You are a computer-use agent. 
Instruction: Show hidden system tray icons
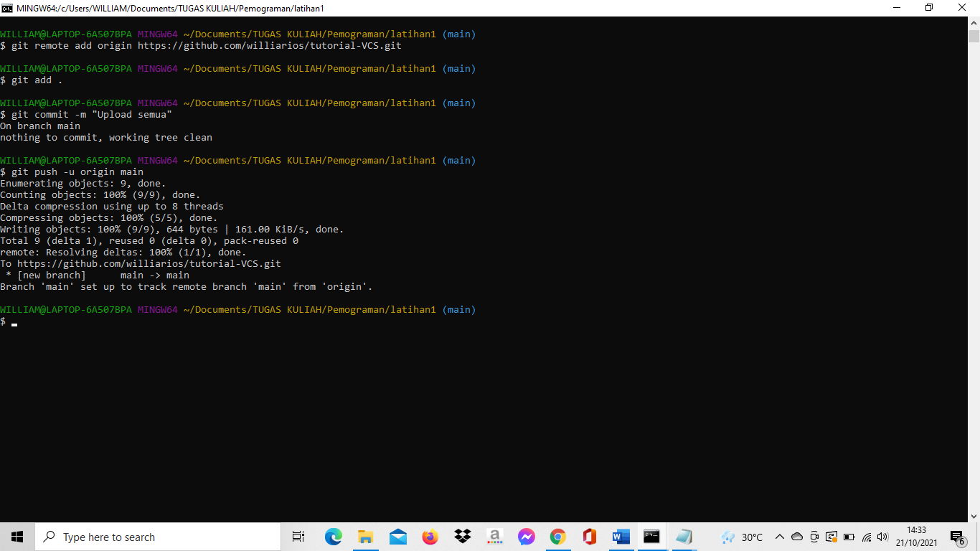[780, 537]
